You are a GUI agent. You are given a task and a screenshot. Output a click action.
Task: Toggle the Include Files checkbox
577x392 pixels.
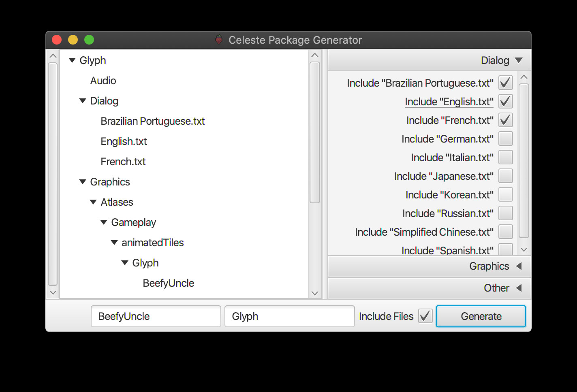(425, 316)
